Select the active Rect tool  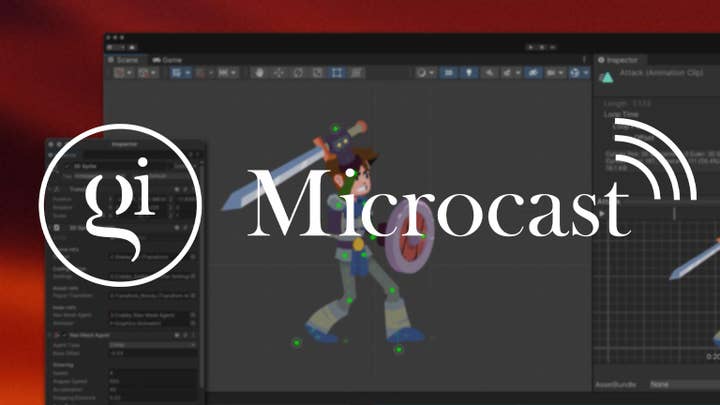pyautogui.click(x=337, y=73)
